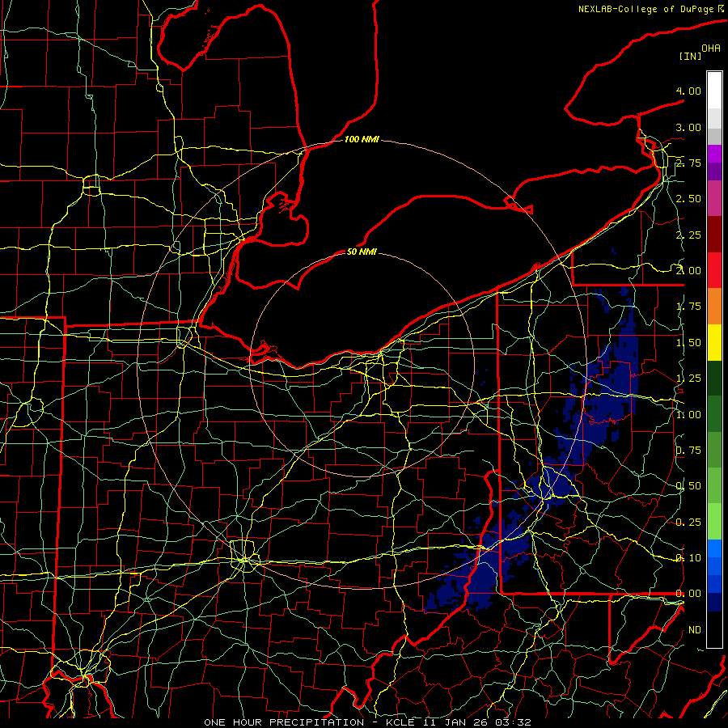Click the 2.50 legend value
The image size is (728, 728).
pos(688,199)
